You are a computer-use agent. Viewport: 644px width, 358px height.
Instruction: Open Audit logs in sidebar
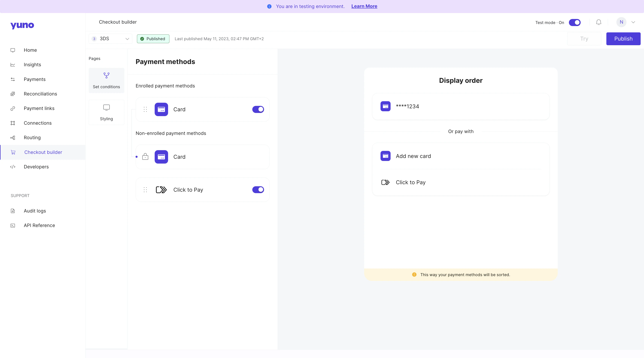click(x=35, y=211)
